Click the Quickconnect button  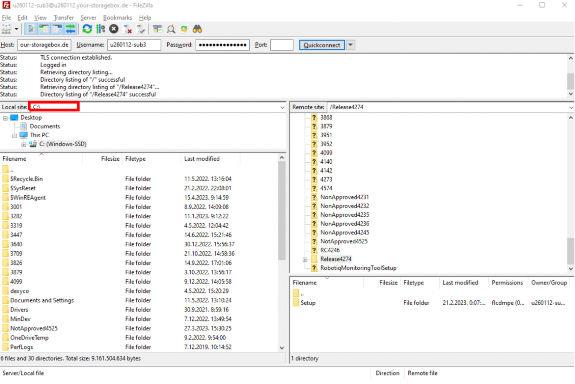322,45
